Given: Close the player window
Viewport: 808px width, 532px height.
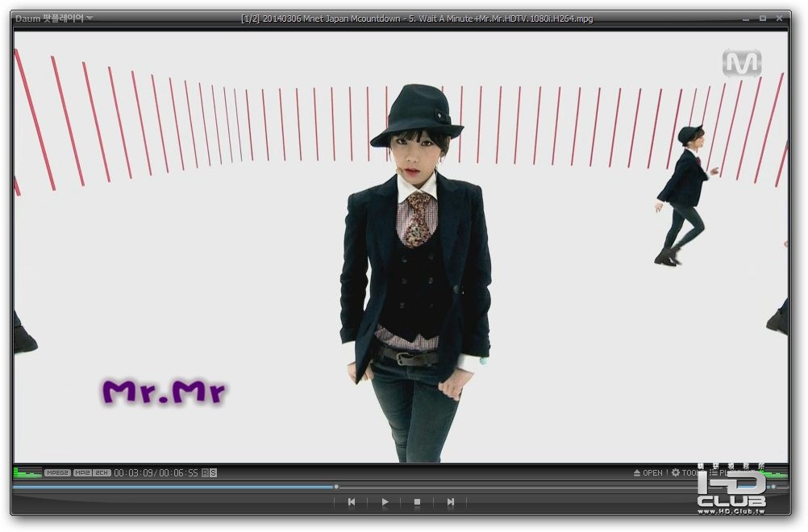Looking at the screenshot, I should coord(780,19).
